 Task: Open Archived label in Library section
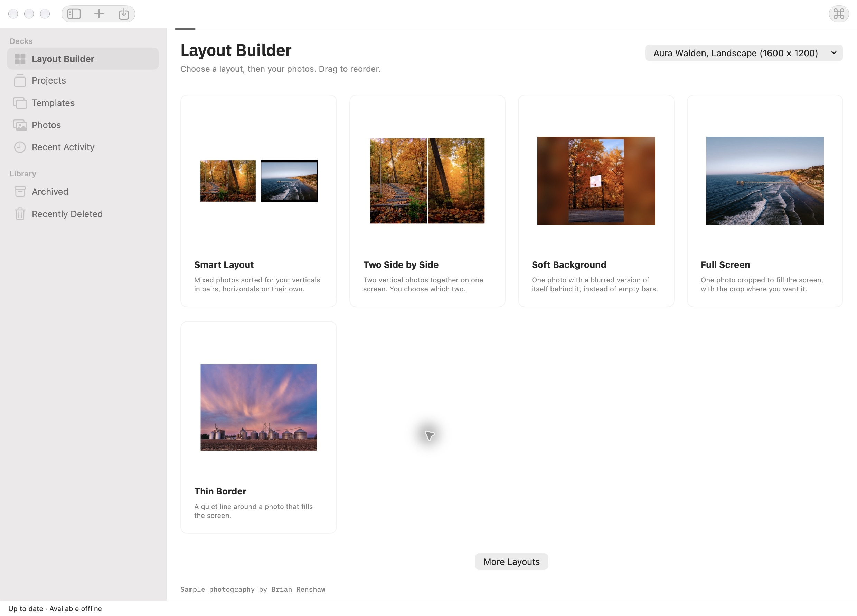pos(50,192)
